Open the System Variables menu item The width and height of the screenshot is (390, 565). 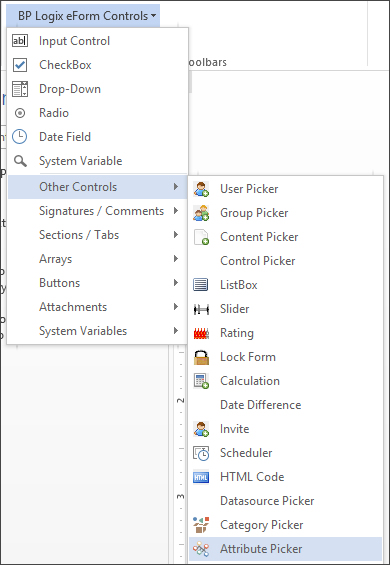[x=97, y=331]
